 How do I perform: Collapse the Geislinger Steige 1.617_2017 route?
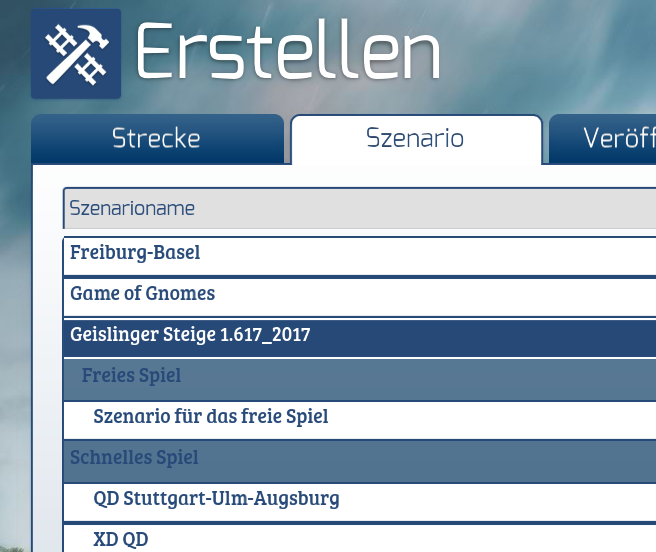coord(190,335)
